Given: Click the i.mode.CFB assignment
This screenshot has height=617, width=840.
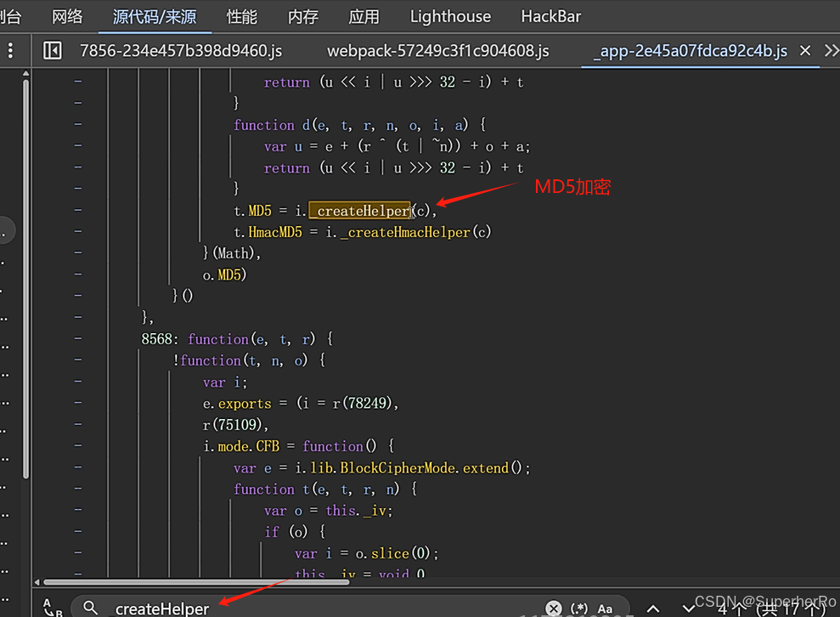Looking at the screenshot, I should pos(241,446).
